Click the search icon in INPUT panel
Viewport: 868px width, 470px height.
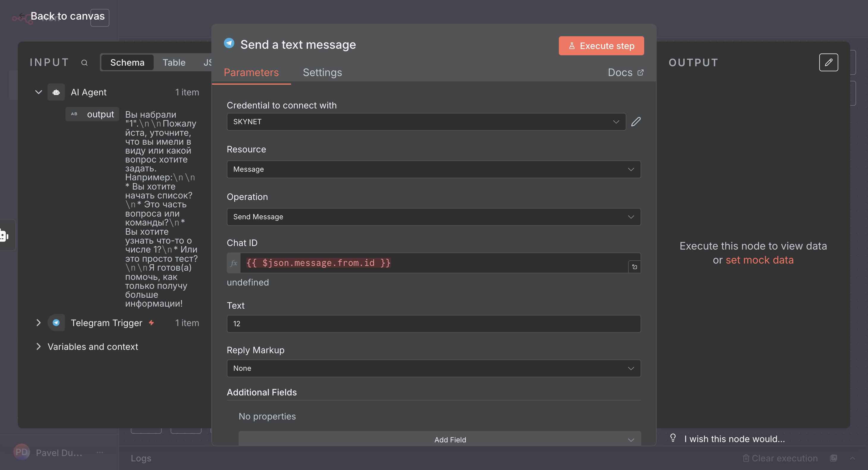coord(84,63)
